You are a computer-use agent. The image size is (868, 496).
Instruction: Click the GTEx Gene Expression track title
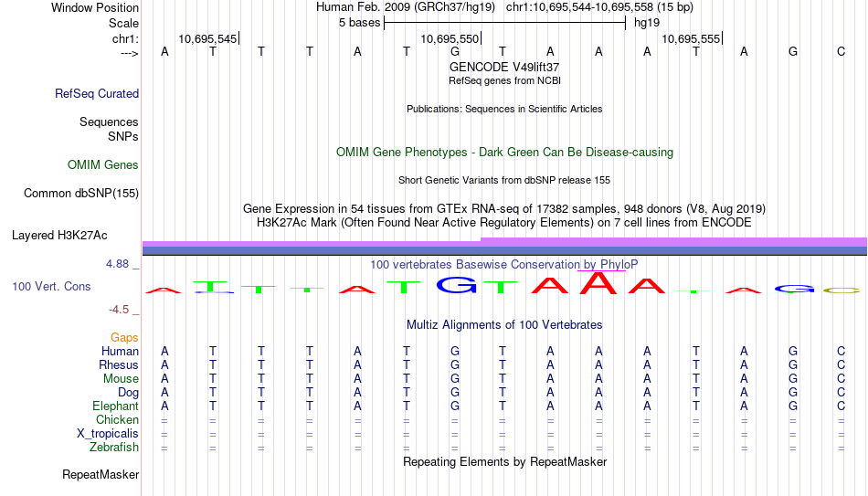504,208
